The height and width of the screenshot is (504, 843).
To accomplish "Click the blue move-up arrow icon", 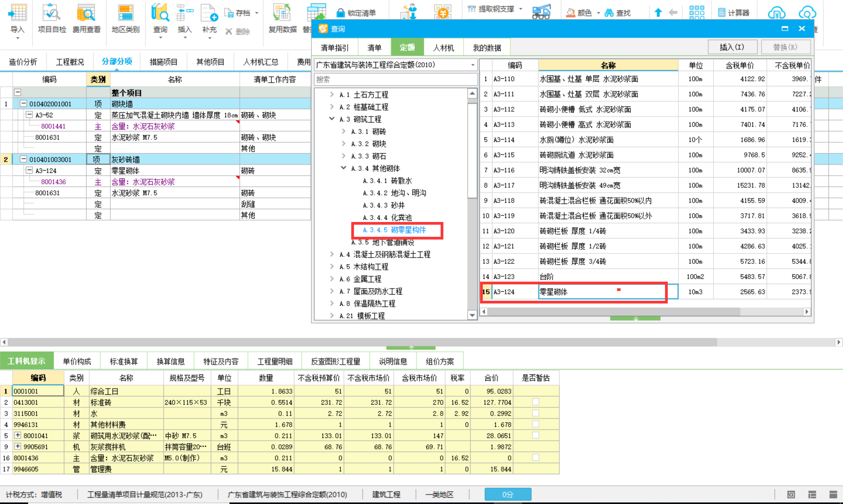I will [x=658, y=12].
